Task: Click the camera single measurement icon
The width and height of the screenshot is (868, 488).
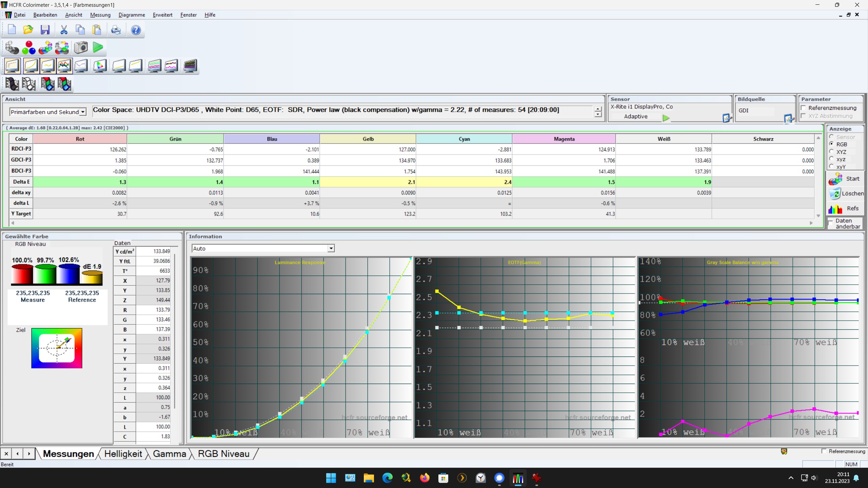Action: (x=81, y=48)
